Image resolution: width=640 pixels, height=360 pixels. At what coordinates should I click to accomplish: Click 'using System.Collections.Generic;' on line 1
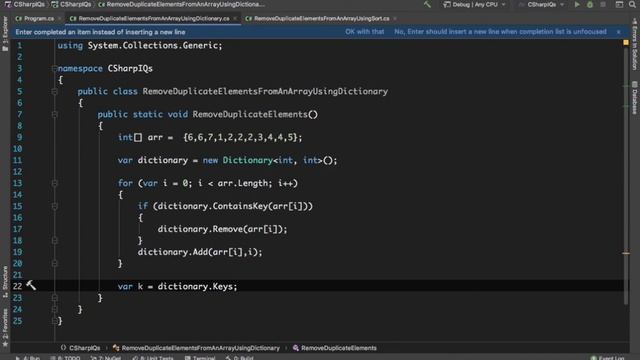pos(140,46)
